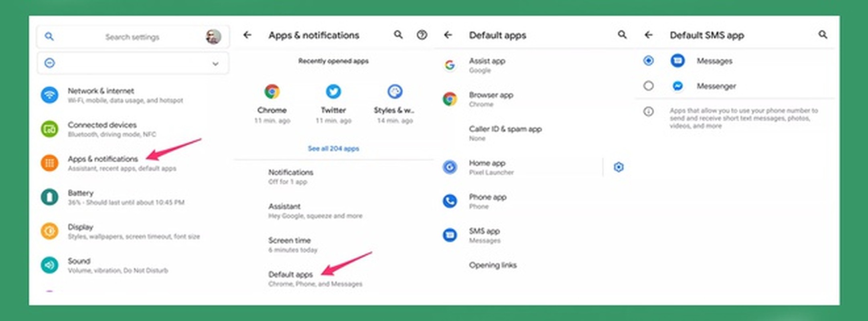Search in Default apps screen

(622, 35)
